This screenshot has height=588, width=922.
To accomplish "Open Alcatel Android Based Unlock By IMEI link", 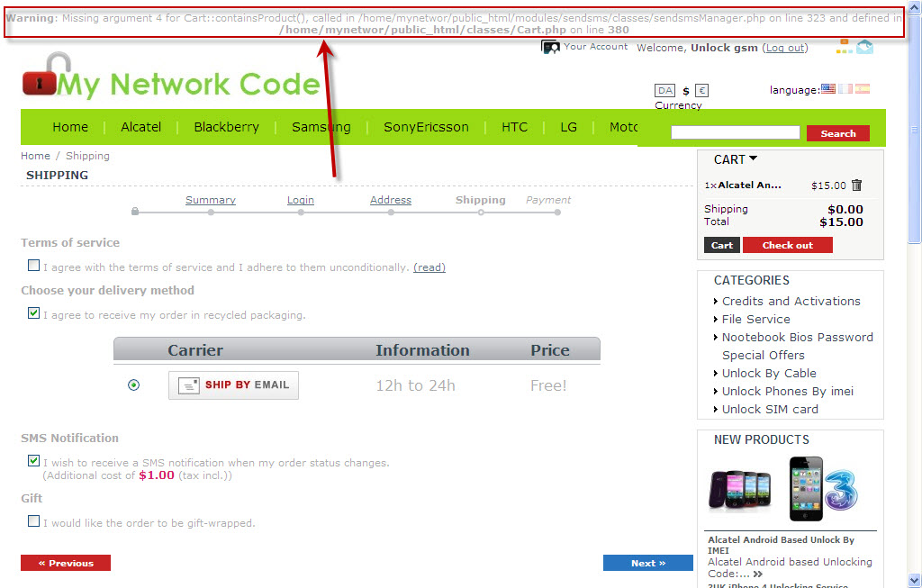I will coord(781,545).
